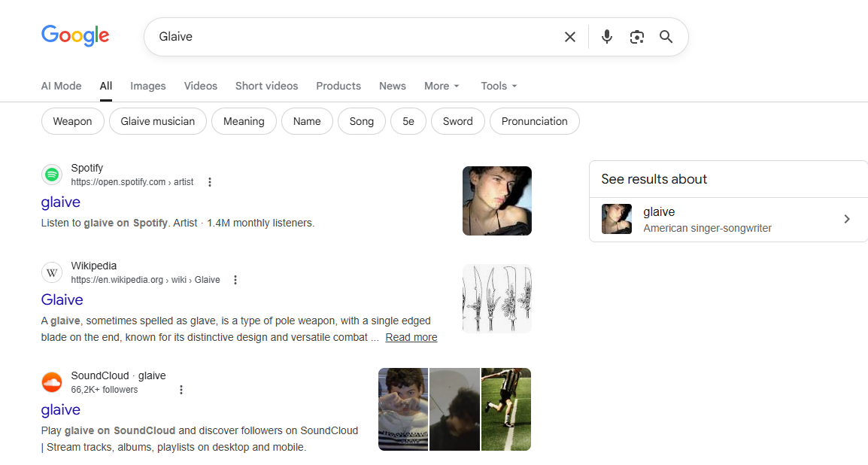Click first SoundCloud thumbnail with hands
This screenshot has width=868, height=465.
click(x=403, y=409)
